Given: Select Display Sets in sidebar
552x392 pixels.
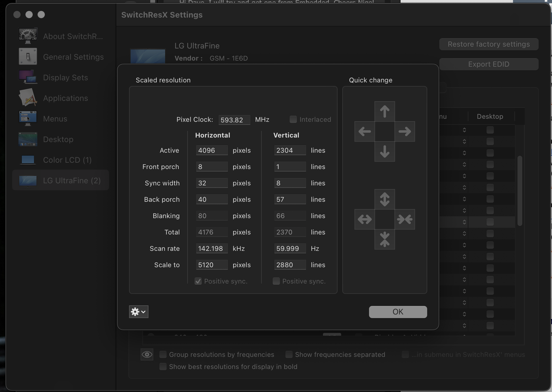Looking at the screenshot, I should pos(61,78).
